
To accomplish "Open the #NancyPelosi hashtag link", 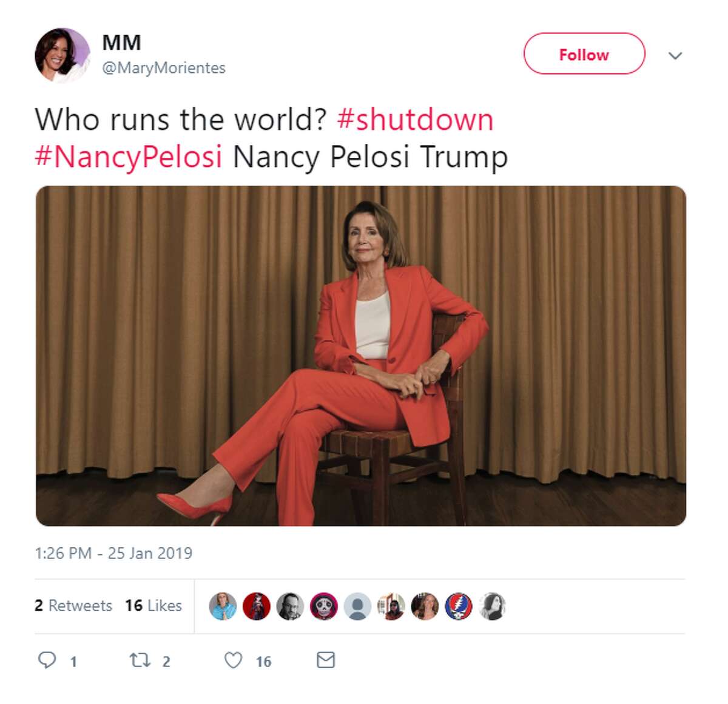I will pos(129,157).
